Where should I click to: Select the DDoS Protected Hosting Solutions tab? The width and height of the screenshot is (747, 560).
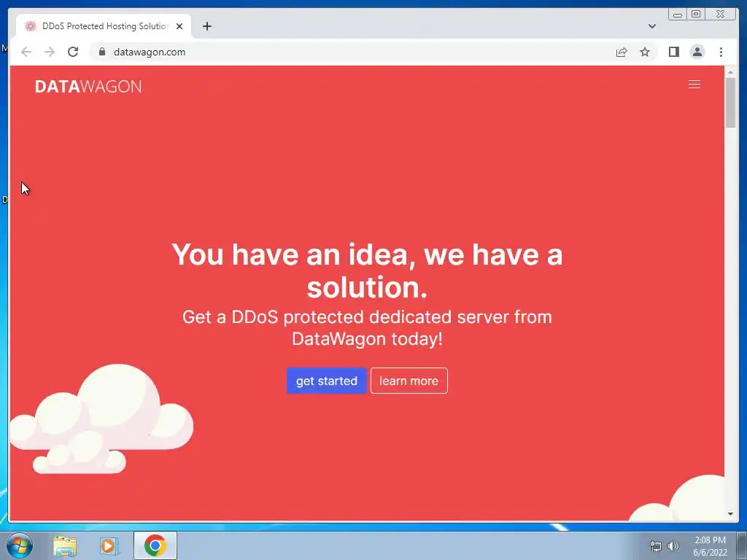pyautogui.click(x=104, y=26)
